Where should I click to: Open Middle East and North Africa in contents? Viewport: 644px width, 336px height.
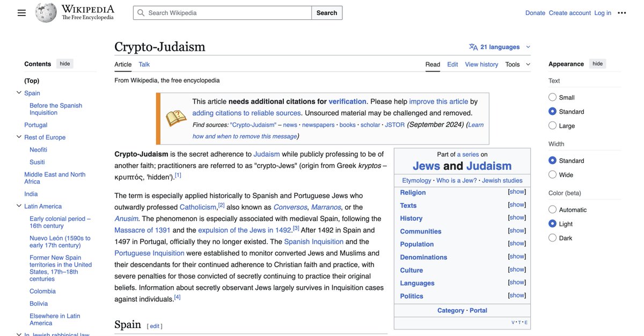coord(55,178)
